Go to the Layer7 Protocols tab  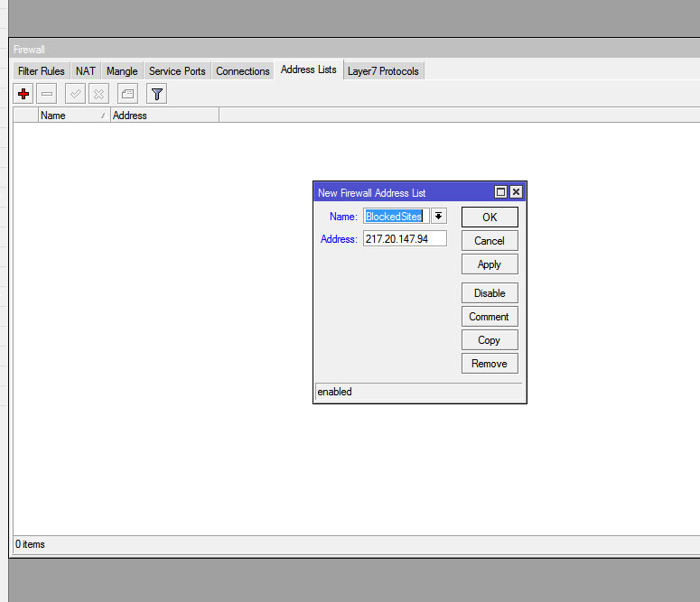click(x=383, y=71)
